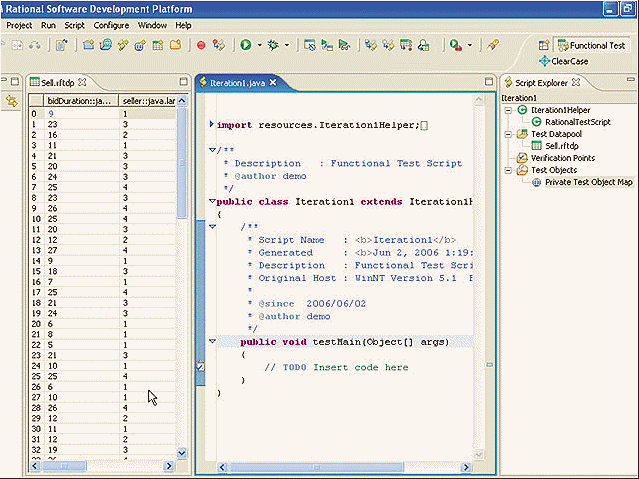Click the task marker in editor gutter

[x=200, y=366]
